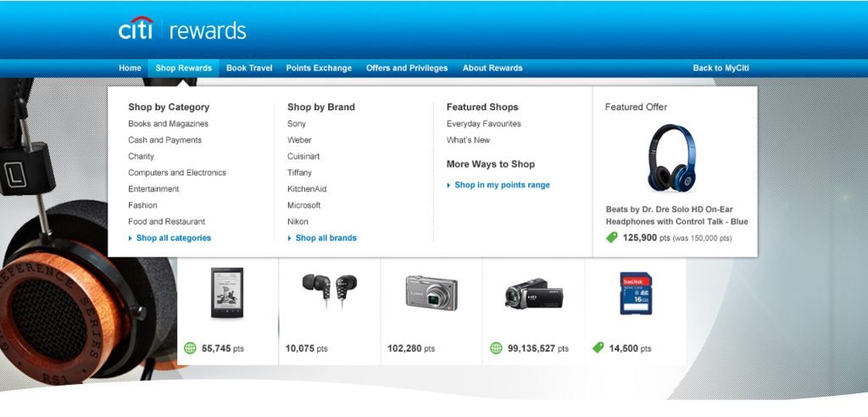Viewport: 868px width, 417px height.
Task: Select the SanDisk 16GB memory card image
Action: pos(636,292)
